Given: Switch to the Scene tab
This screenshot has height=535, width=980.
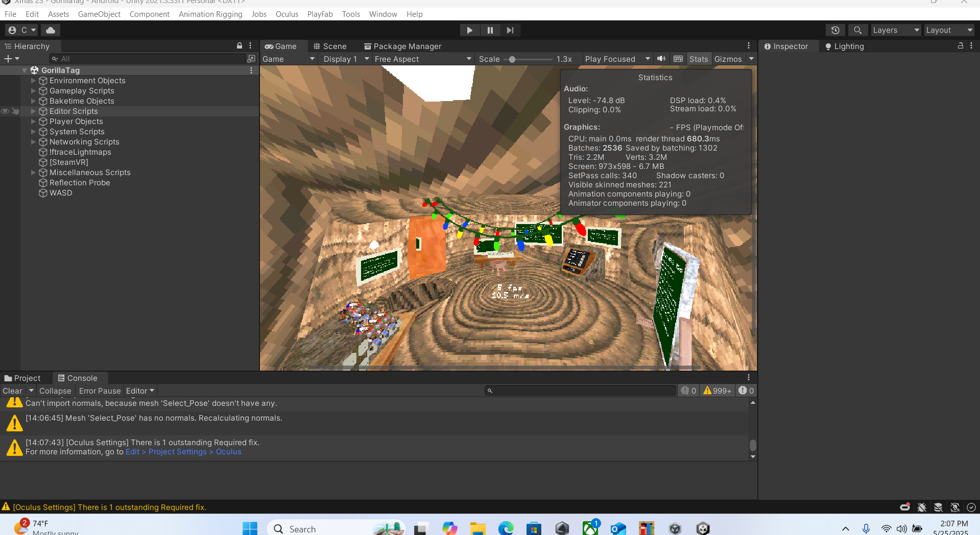Looking at the screenshot, I should coord(330,46).
